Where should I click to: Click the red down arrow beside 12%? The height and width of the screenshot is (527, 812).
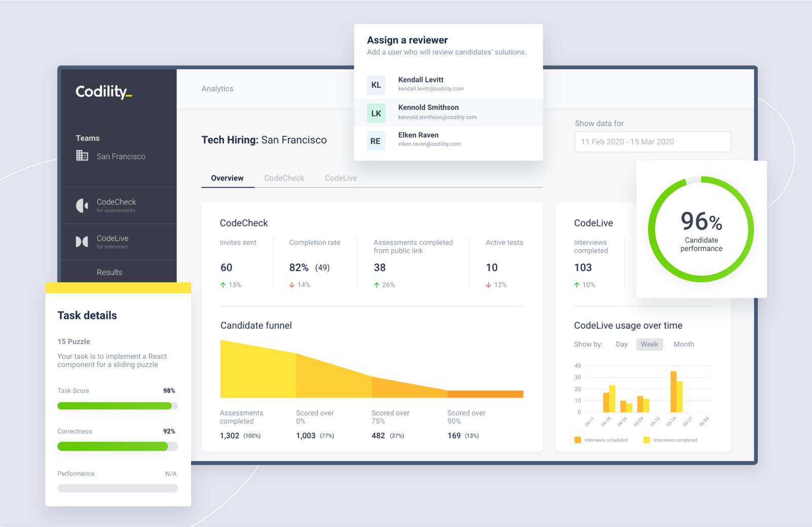[x=488, y=285]
